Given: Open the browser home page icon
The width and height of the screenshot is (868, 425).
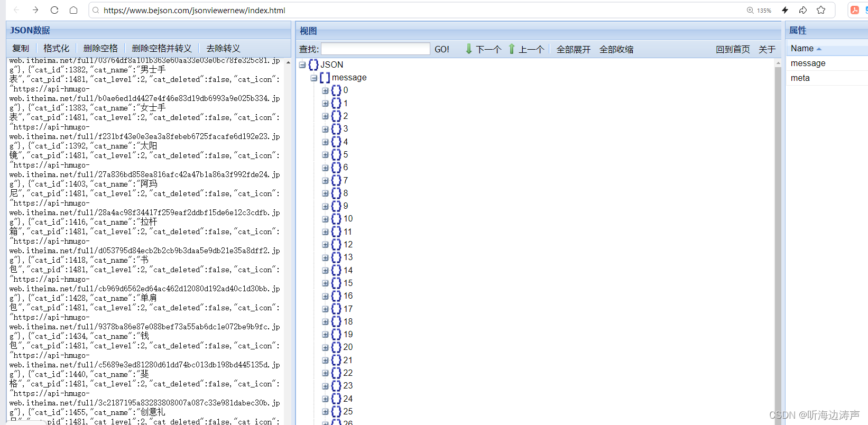Looking at the screenshot, I should point(73,10).
